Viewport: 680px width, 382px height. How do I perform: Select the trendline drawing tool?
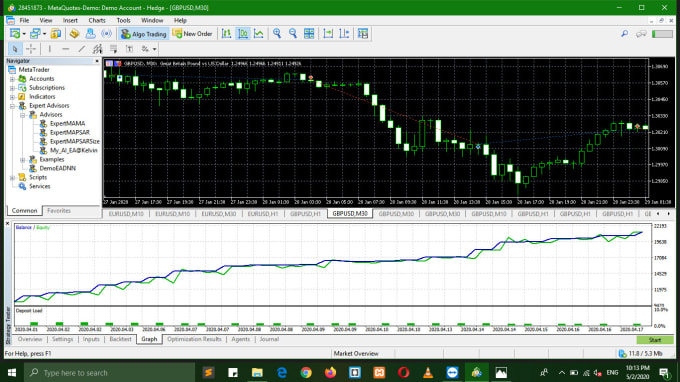click(82, 49)
